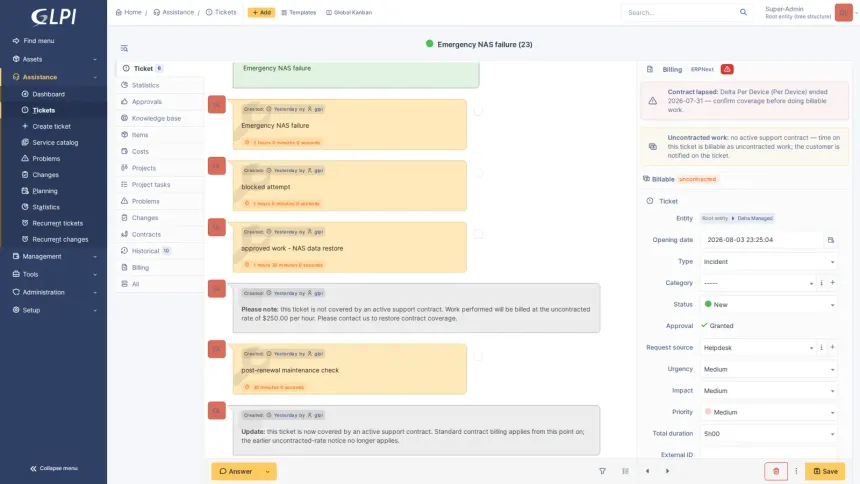Viewport: 860px width, 484px height.
Task: Open the Priority dropdown
Action: pyautogui.click(x=768, y=412)
